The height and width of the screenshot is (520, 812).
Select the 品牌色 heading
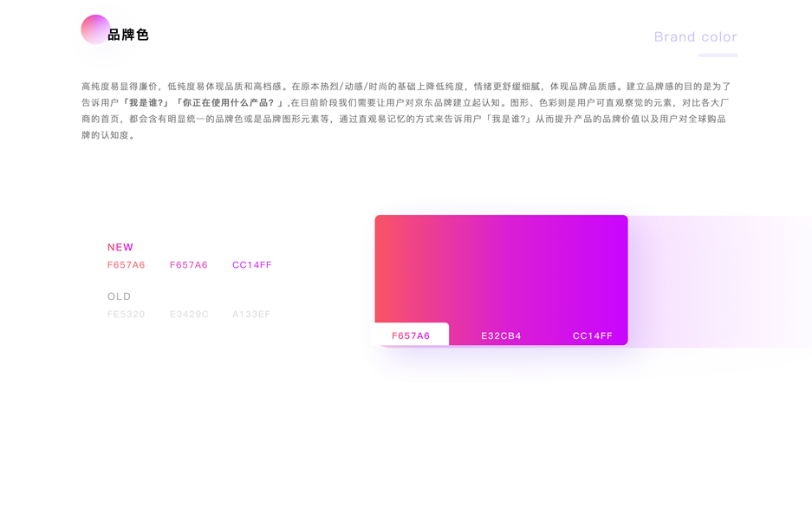(128, 35)
